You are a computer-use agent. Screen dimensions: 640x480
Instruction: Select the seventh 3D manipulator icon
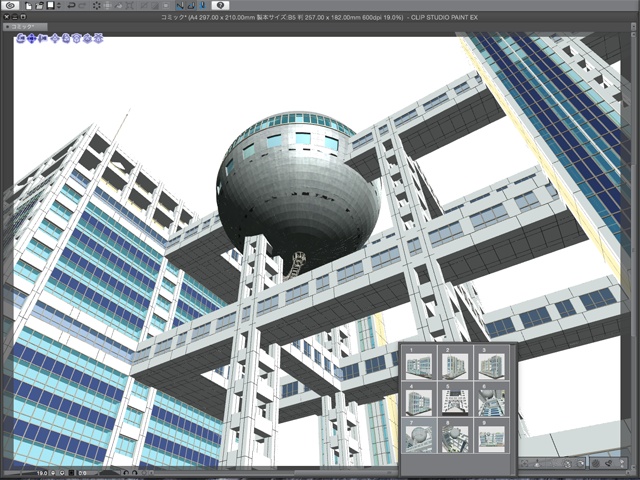(87, 39)
